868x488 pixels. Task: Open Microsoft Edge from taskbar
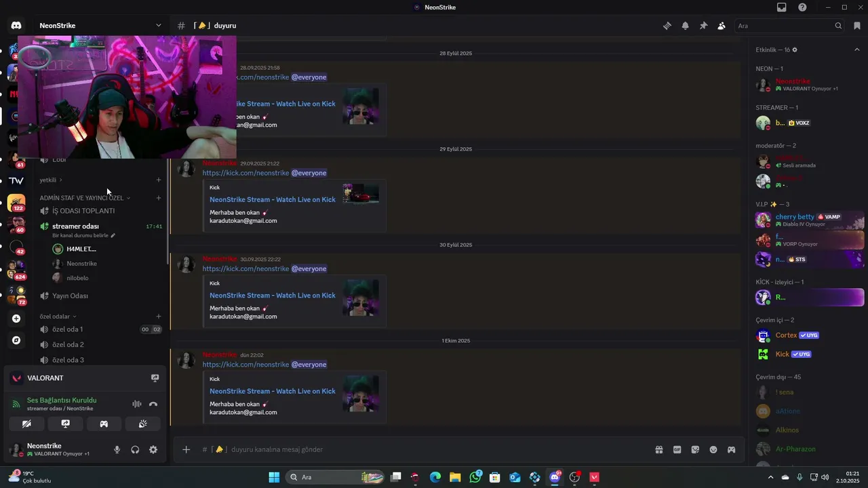point(435,477)
